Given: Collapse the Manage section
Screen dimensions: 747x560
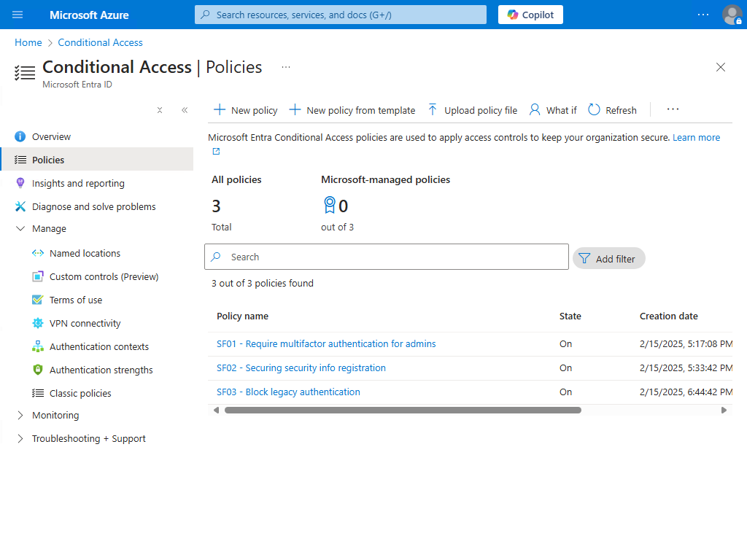Looking at the screenshot, I should (x=20, y=228).
